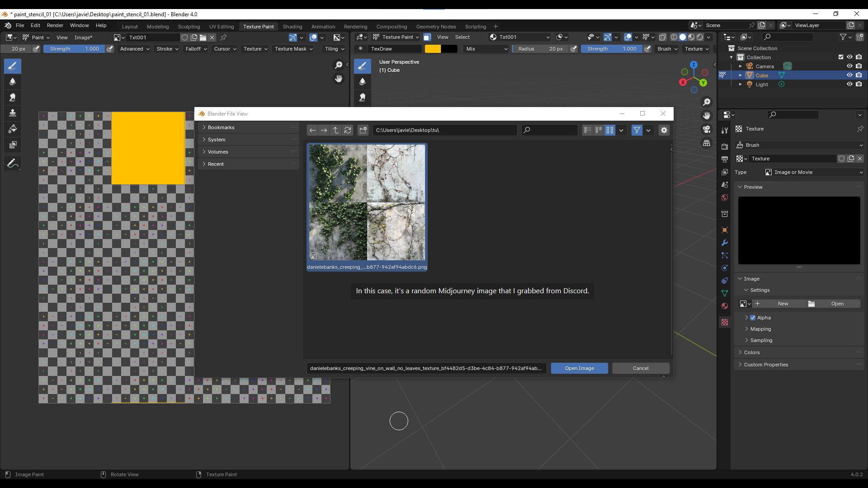This screenshot has height=488, width=868.
Task: Toggle camera view in 3D viewport
Action: [x=707, y=129]
